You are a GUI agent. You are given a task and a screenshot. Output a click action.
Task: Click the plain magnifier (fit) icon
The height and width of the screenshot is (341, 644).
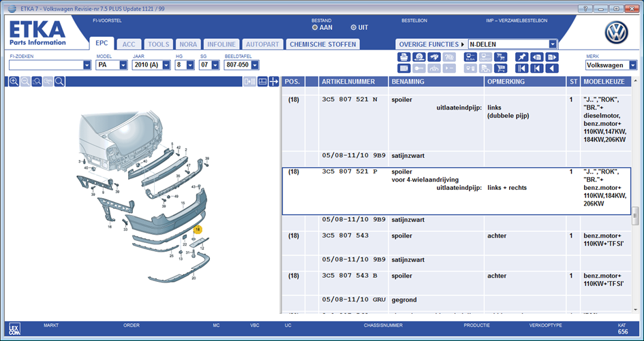coord(59,82)
